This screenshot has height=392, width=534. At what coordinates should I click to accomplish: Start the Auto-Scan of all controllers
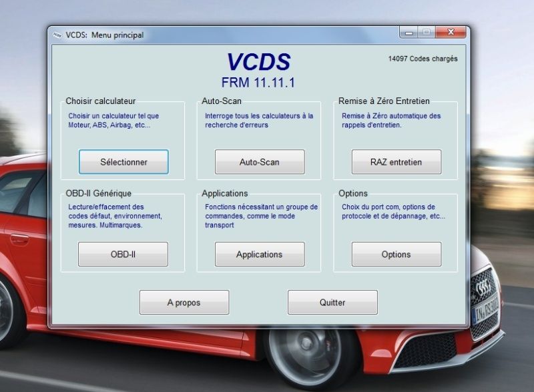pos(260,162)
